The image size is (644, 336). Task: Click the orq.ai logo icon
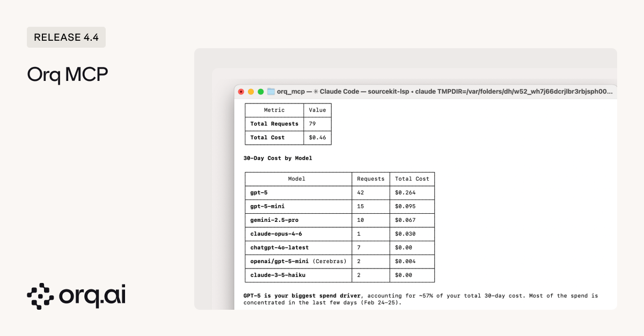pyautogui.click(x=40, y=296)
